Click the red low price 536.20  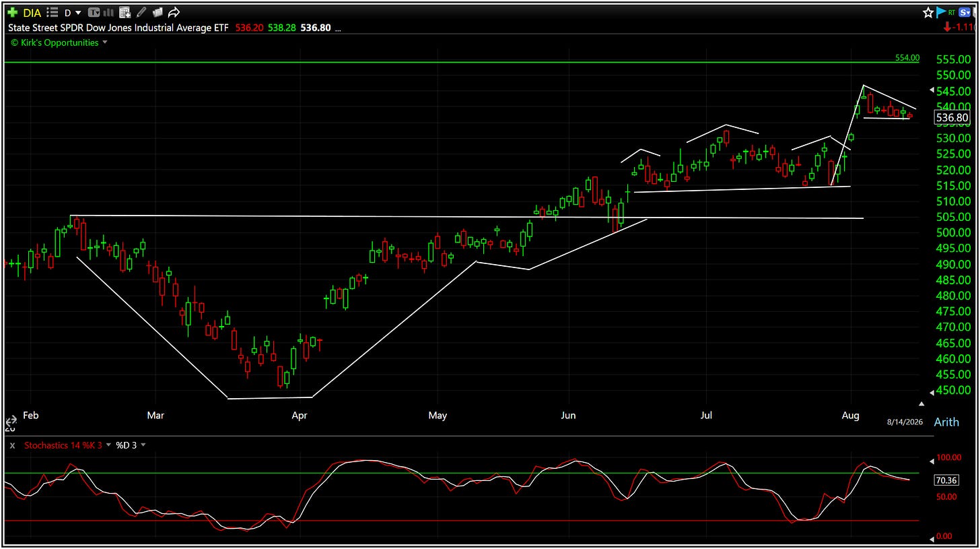pos(248,28)
